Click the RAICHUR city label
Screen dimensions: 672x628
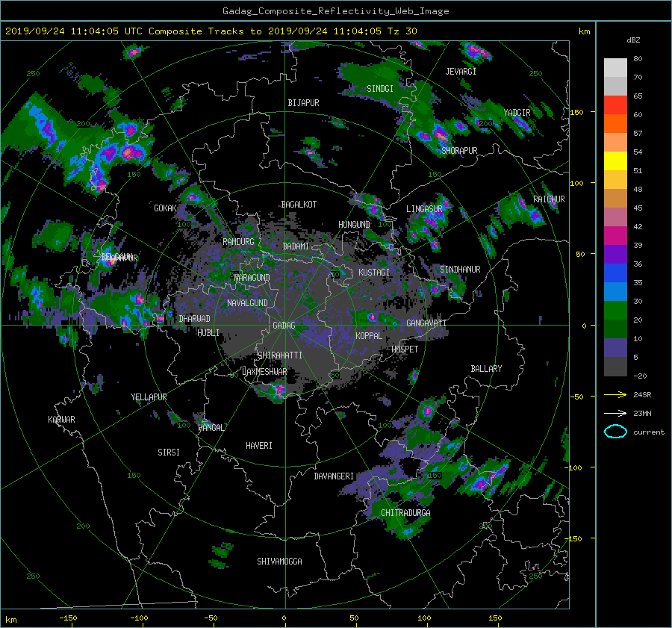549,199
